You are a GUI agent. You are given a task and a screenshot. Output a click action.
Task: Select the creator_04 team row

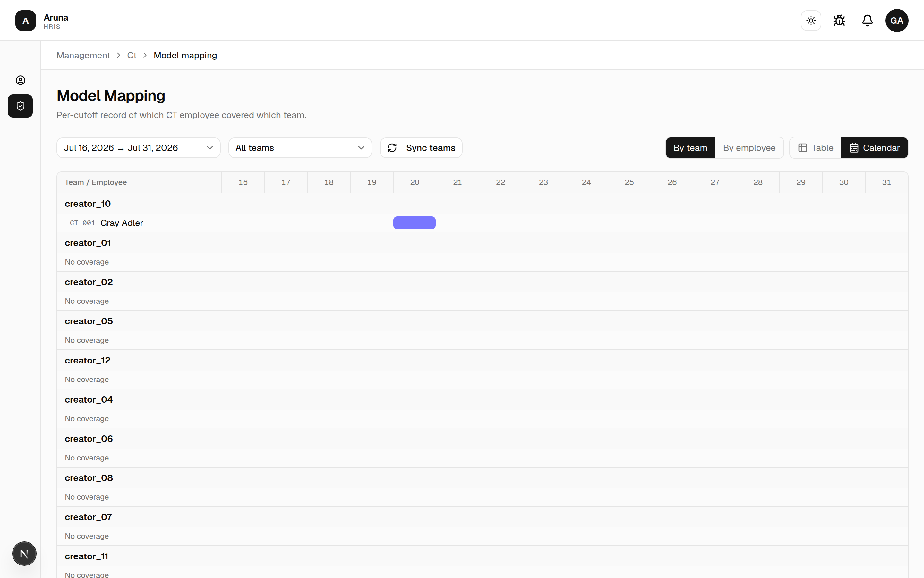[482, 399]
